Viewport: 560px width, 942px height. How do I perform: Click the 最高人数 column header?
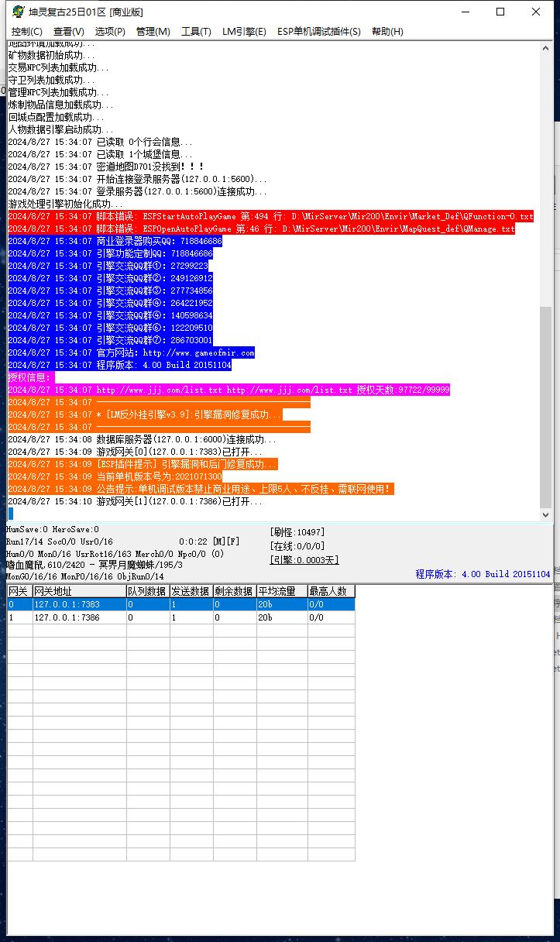pos(332,591)
